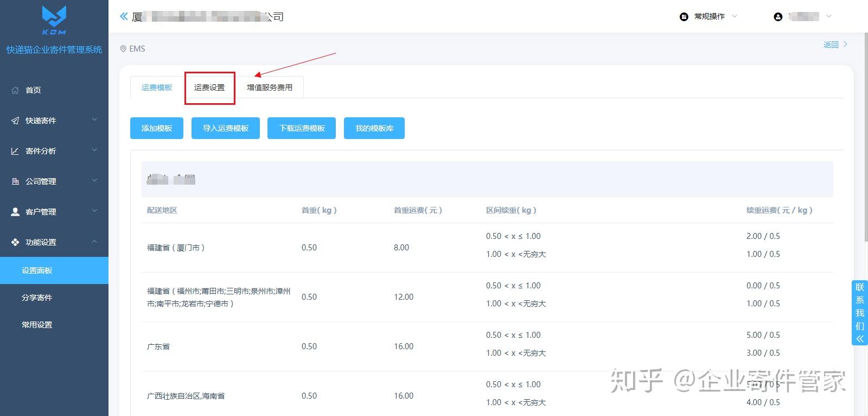Click the 常规操作 round icon

(684, 17)
